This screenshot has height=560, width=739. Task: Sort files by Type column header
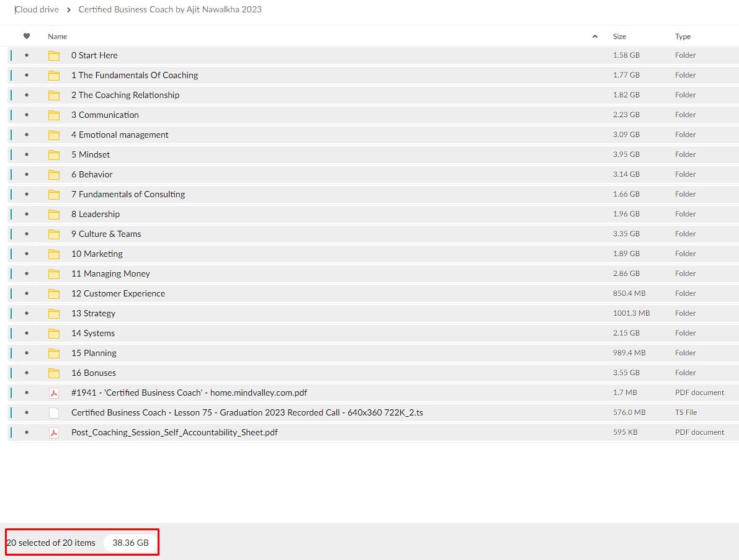click(x=683, y=36)
